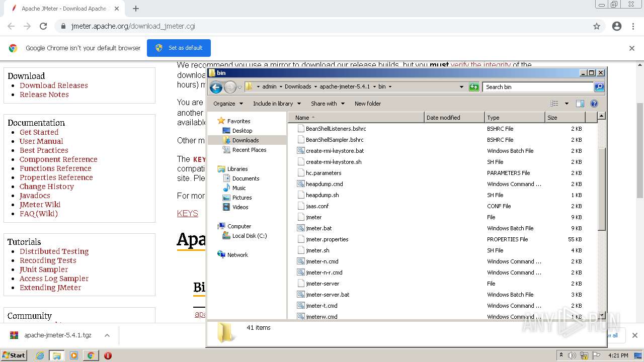Click New folder in Explorer toolbar

coord(368,104)
